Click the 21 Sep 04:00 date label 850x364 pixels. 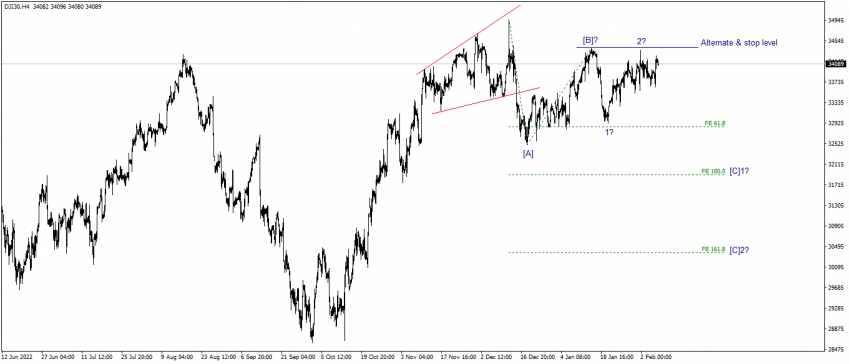[x=298, y=357]
